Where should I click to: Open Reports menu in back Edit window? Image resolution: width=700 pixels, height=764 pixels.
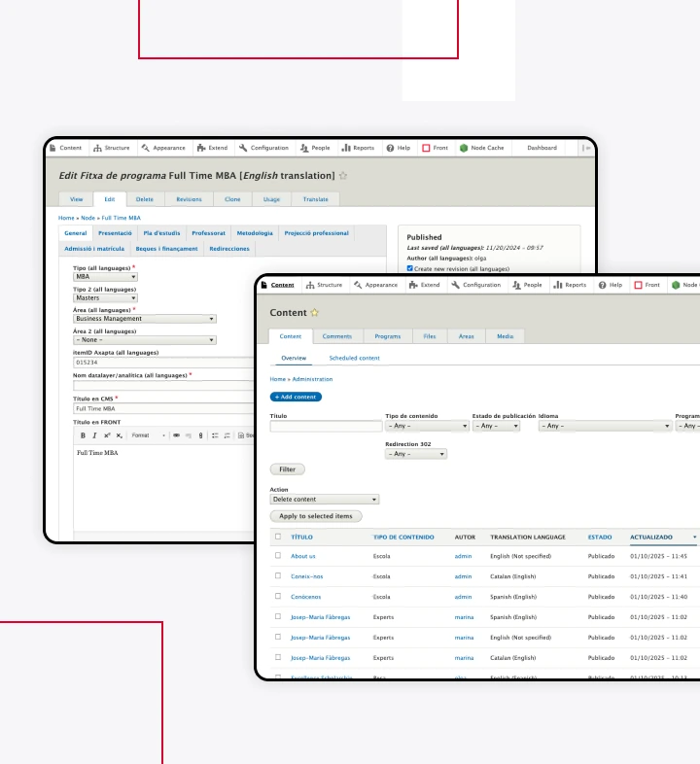[358, 148]
